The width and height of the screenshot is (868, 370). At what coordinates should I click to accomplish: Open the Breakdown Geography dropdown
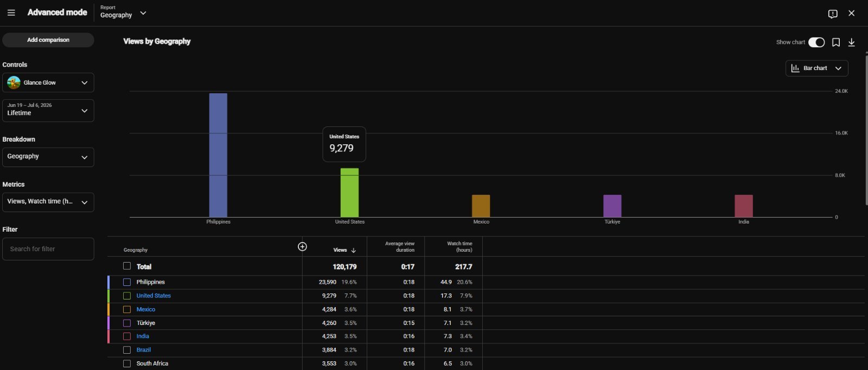click(x=48, y=157)
